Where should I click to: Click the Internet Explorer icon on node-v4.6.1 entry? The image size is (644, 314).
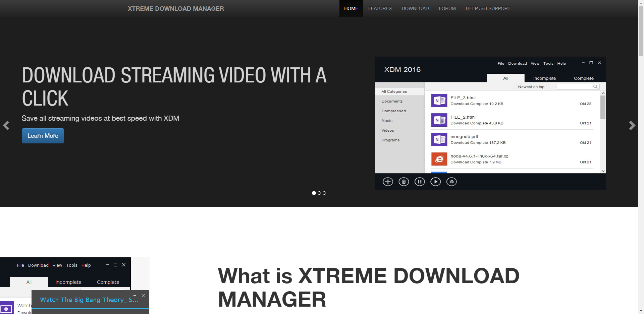pos(439,159)
